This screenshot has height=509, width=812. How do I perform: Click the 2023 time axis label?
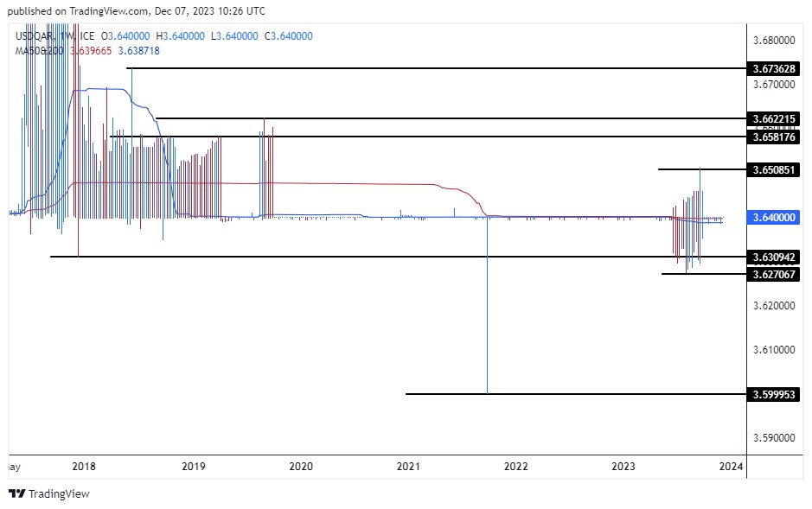623,466
